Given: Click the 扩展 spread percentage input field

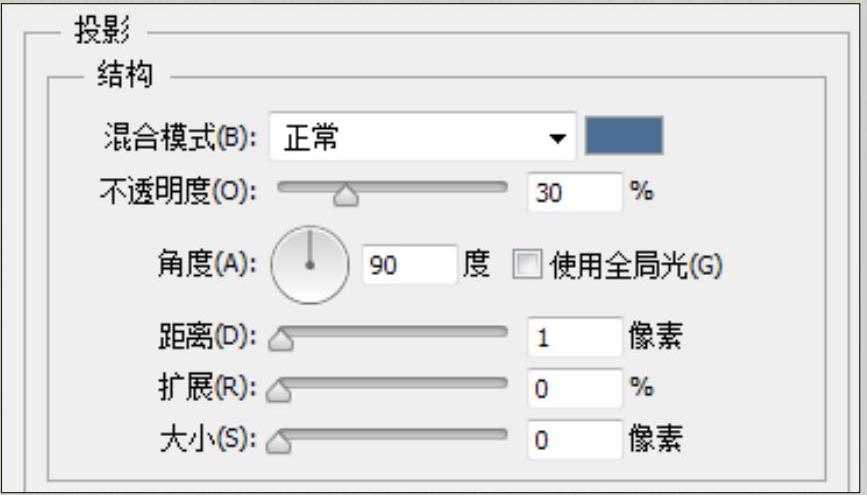Looking at the screenshot, I should (572, 388).
